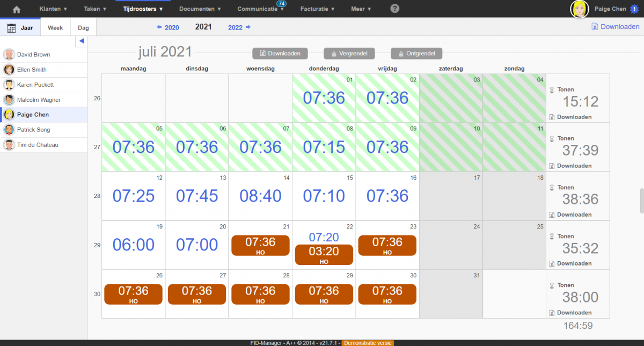Image resolution: width=644 pixels, height=346 pixels.
Task: Click Paige Chen's profile avatar top right
Action: tap(579, 9)
